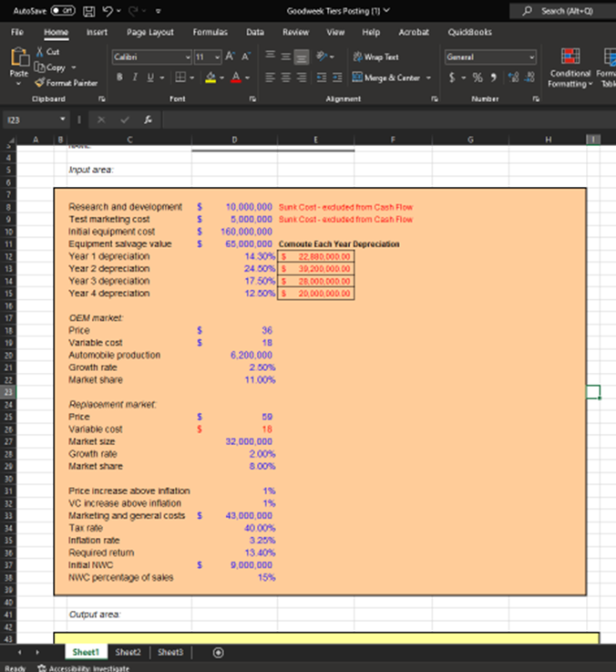Toggle the AutoSave switch
This screenshot has height=672, width=616.
coord(63,11)
